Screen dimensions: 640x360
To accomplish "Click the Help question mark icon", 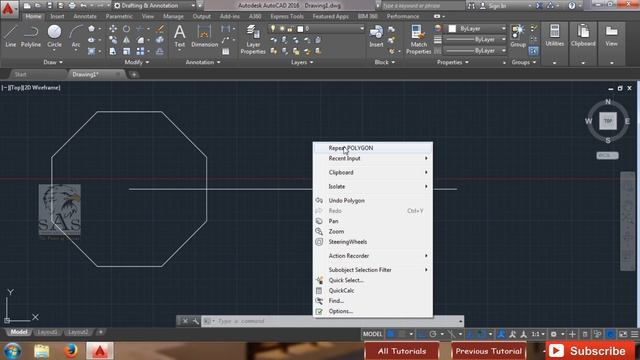I will click(x=571, y=6).
